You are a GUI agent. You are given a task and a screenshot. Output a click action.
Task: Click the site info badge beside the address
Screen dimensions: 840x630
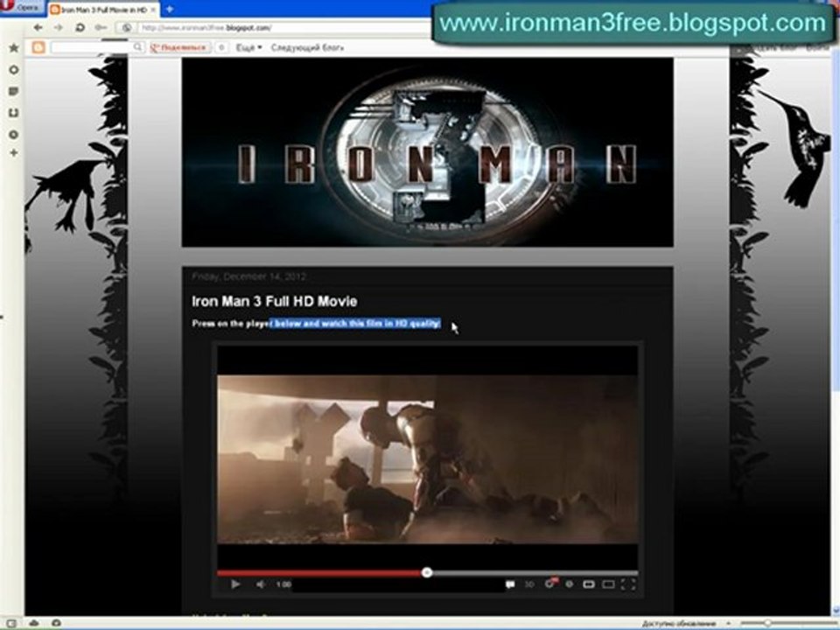coord(127,27)
